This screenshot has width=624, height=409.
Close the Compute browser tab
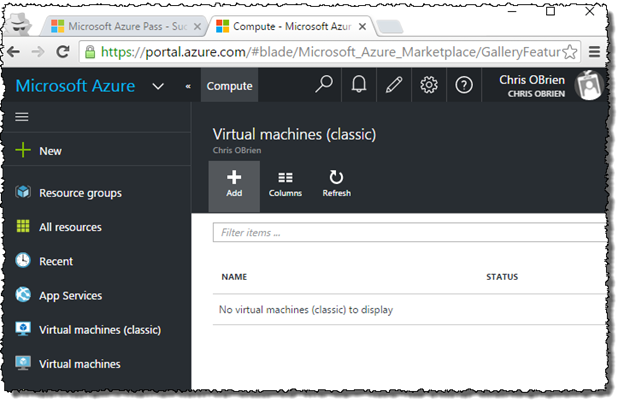pos(362,27)
